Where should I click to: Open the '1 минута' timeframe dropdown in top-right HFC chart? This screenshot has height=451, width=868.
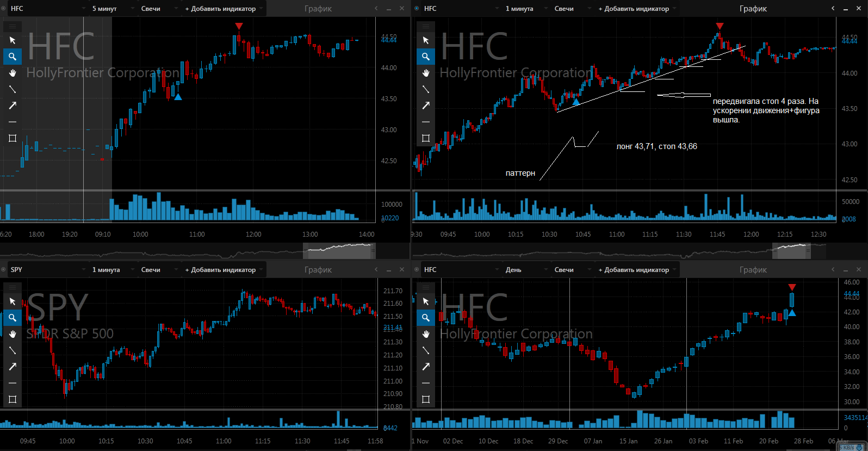click(x=526, y=9)
